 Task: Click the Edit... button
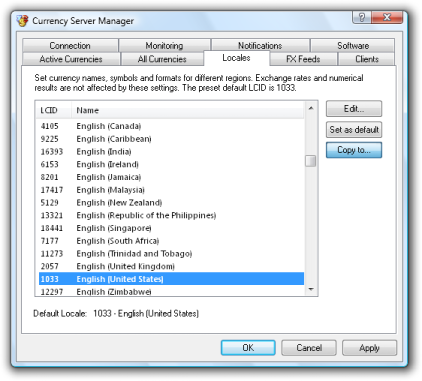tap(354, 109)
